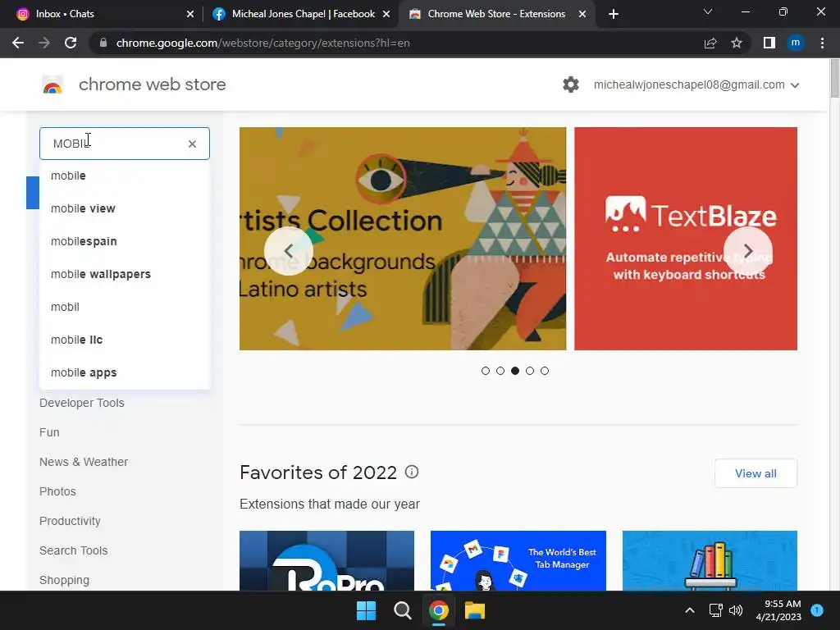This screenshot has height=630, width=840.
Task: Open World's Best Tab Manager card
Action: (x=518, y=561)
